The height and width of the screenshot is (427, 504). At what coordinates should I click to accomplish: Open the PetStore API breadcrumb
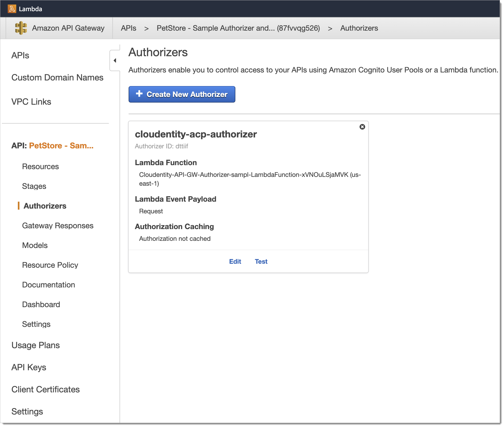[x=238, y=28]
